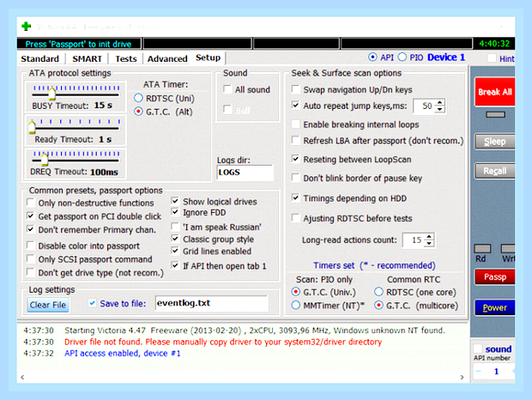Toggle Classic group style checkbox
This screenshot has height=400, width=532.
pyautogui.click(x=175, y=239)
